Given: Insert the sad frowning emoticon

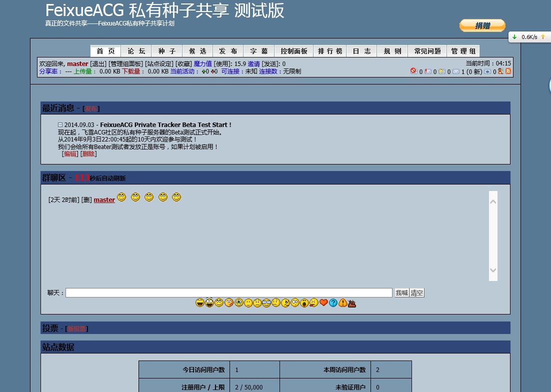Looking at the screenshot, I should point(257,303).
